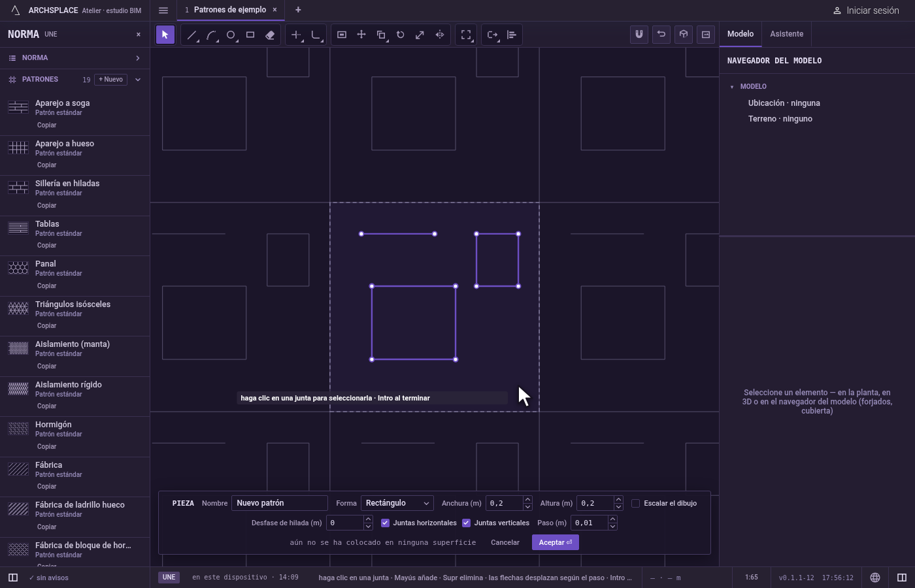The height and width of the screenshot is (588, 915).
Task: Expand the NORMA section chevron
Action: pos(137,58)
